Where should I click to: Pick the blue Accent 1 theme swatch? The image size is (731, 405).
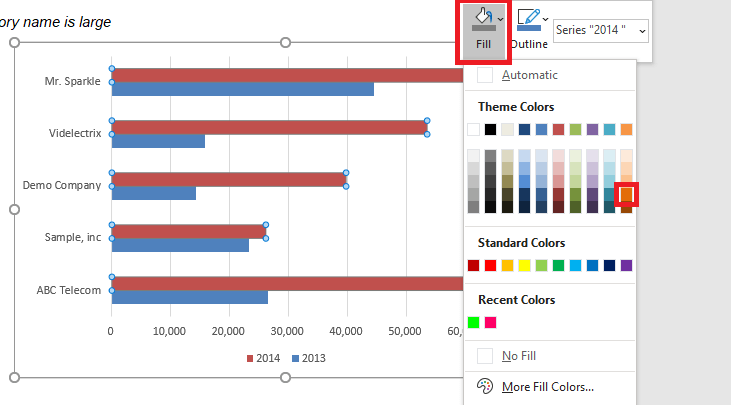click(541, 130)
